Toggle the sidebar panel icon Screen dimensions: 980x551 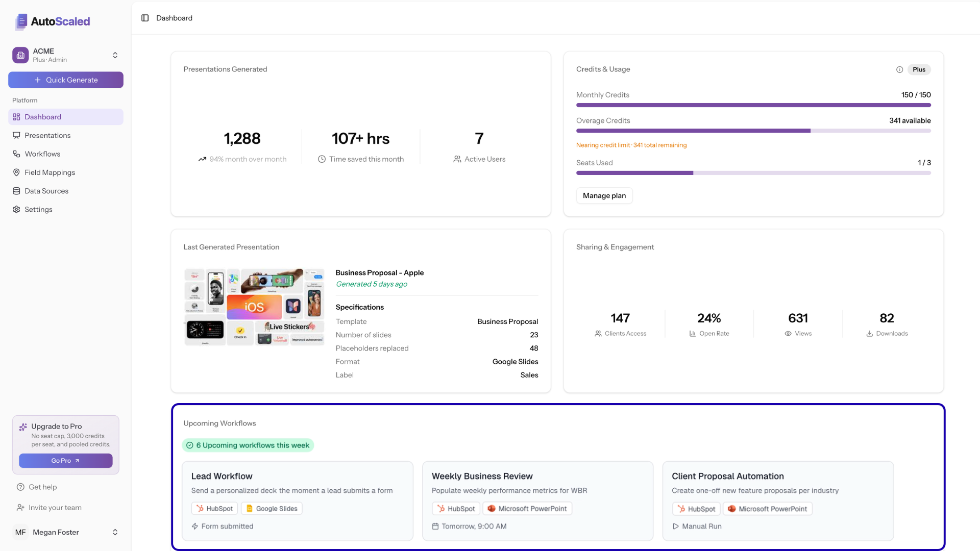click(x=145, y=18)
